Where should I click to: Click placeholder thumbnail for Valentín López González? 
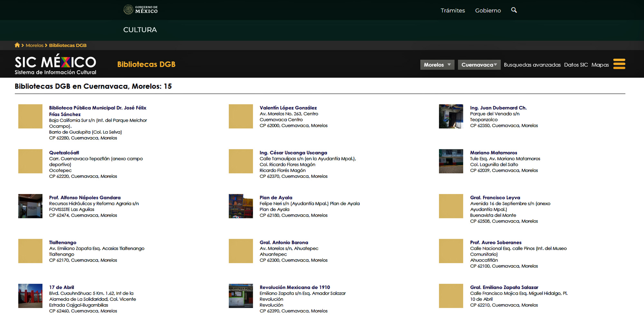point(241,116)
